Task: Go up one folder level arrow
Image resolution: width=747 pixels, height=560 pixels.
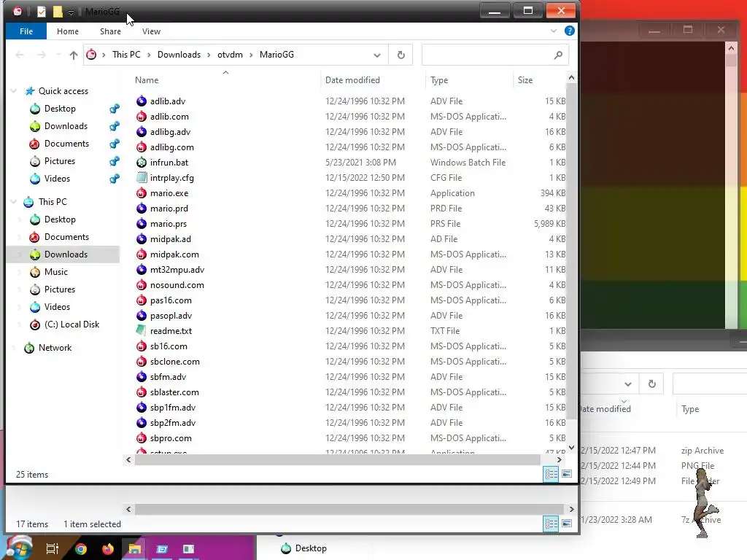Action: [x=74, y=55]
